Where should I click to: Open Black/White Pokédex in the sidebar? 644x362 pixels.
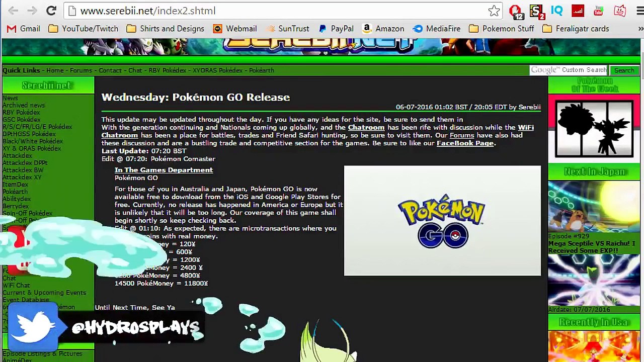[33, 141]
